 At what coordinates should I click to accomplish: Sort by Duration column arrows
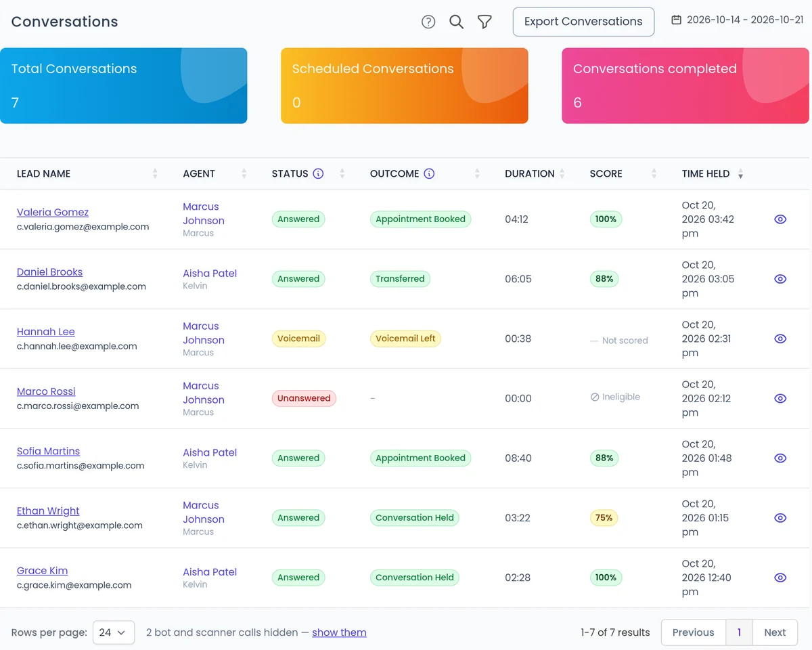(x=562, y=173)
